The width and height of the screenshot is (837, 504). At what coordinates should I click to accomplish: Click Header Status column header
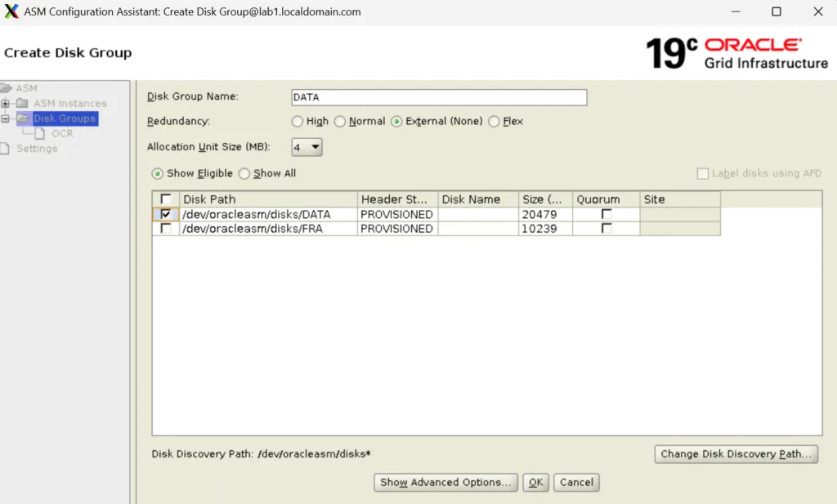coord(398,199)
